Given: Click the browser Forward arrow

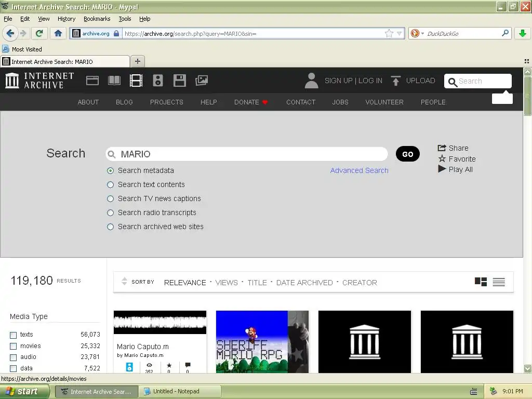Looking at the screenshot, I should [x=23, y=33].
